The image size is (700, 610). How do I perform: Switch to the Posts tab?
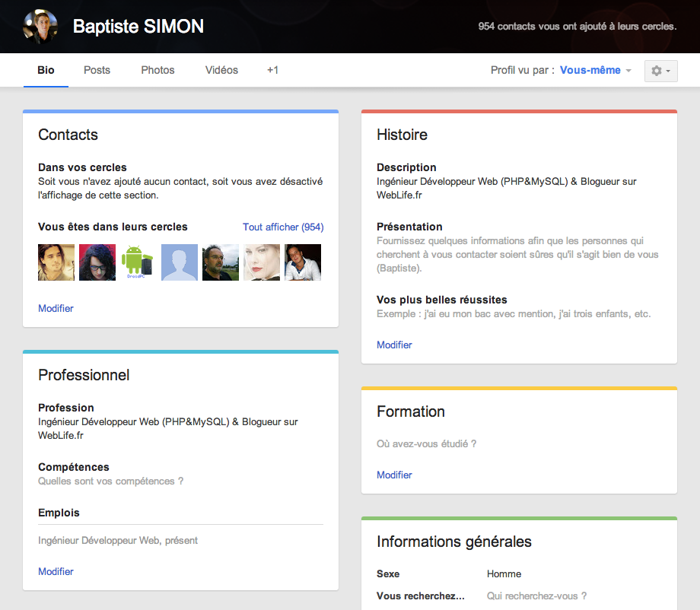pos(97,70)
